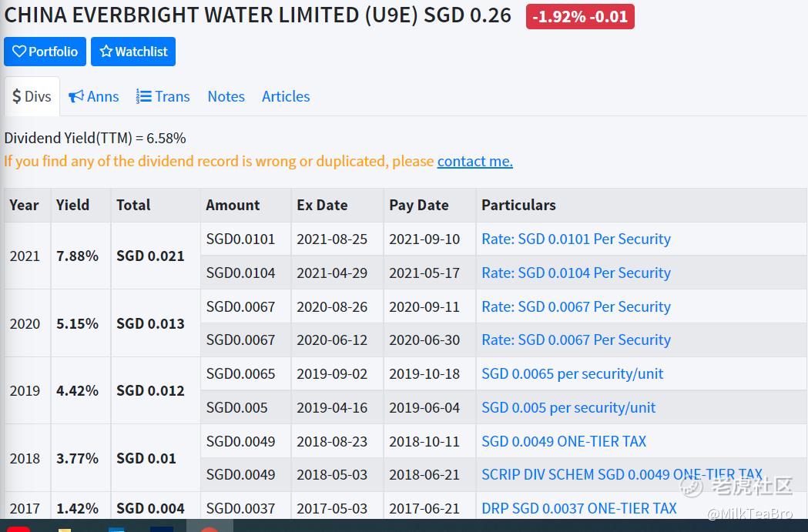Follow the 'contact me.' link

click(x=475, y=161)
